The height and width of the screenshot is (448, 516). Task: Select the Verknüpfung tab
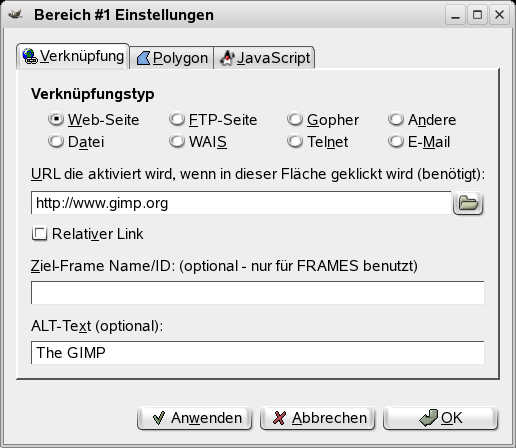point(73,56)
